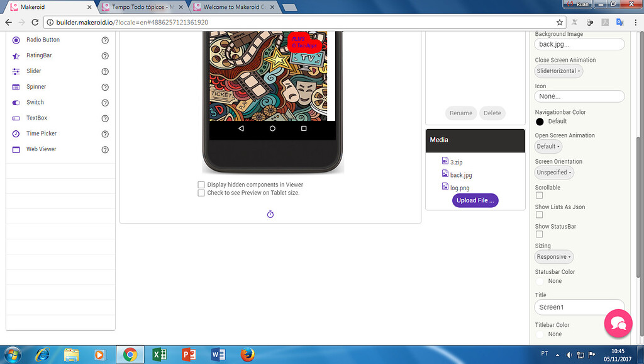Open help for Spinner component
The image size is (644, 364).
(x=105, y=87)
